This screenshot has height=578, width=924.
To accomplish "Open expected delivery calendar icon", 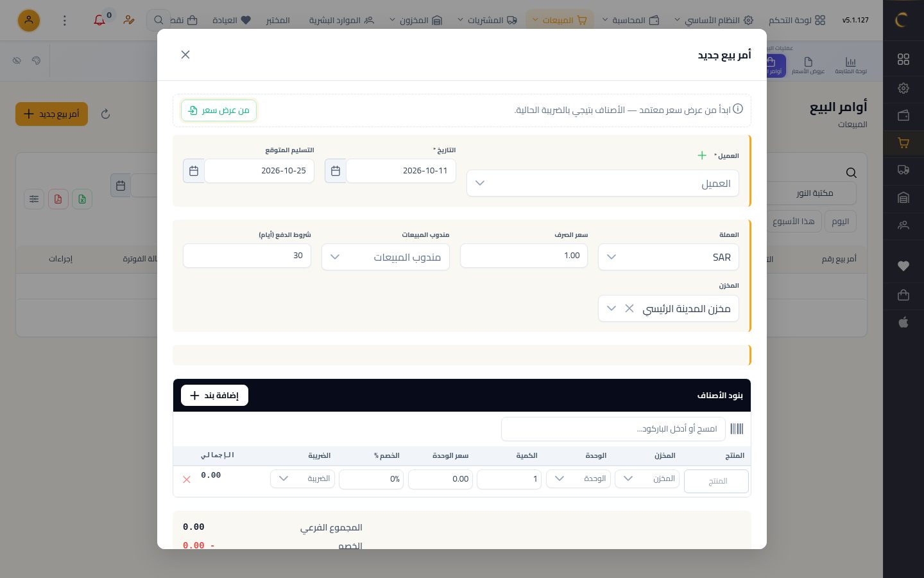I will (194, 171).
